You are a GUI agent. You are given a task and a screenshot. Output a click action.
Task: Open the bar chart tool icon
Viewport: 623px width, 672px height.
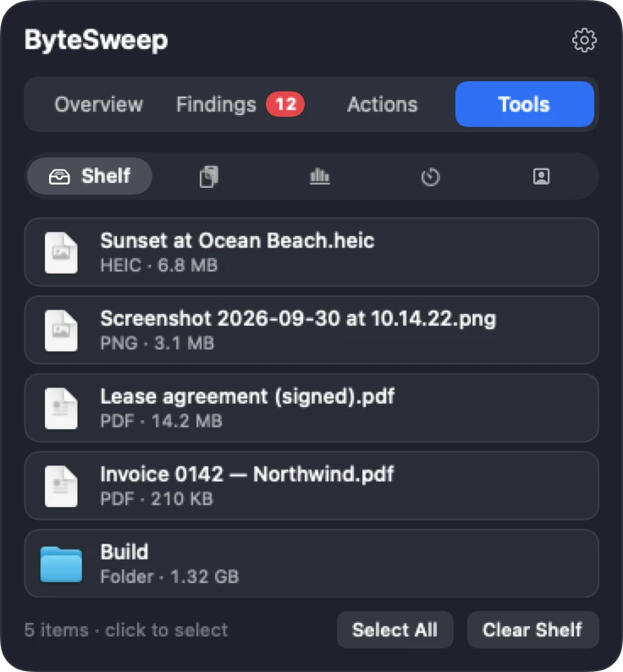[320, 176]
